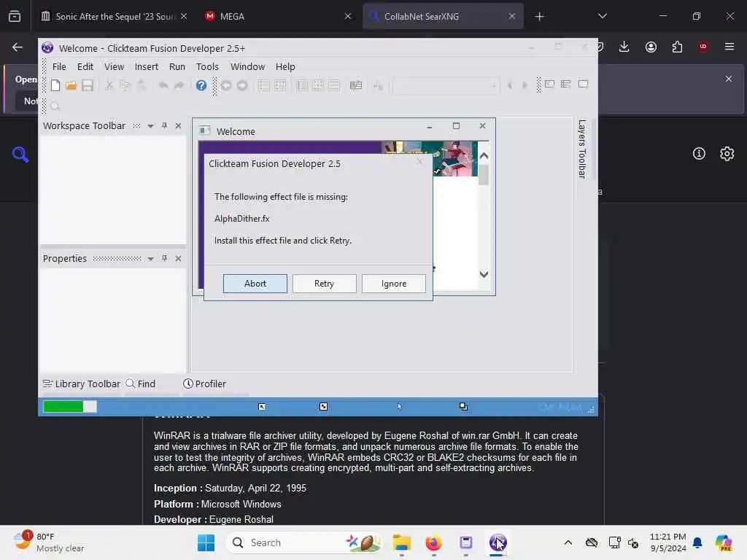
Task: Click the Next frame triangle arrow
Action: tap(525, 85)
